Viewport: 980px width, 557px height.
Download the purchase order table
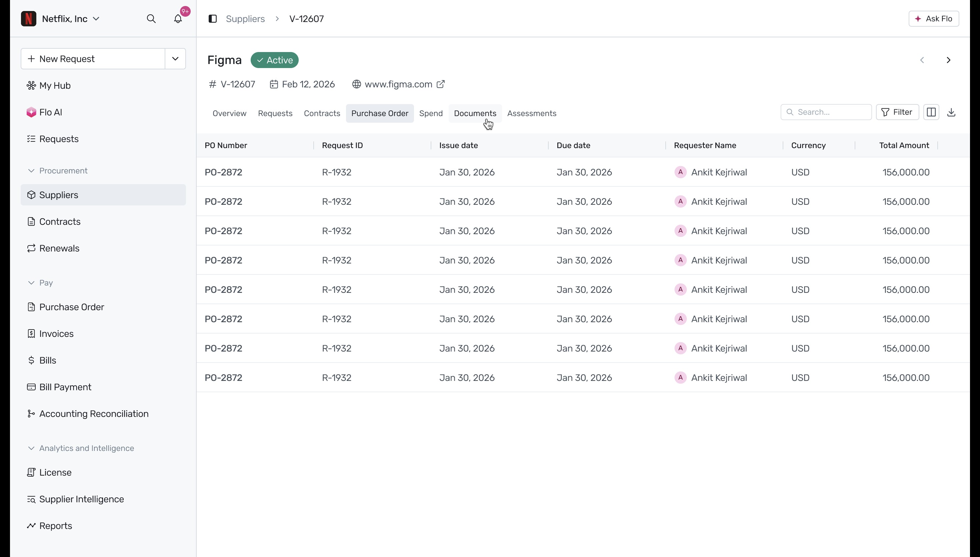tap(951, 112)
